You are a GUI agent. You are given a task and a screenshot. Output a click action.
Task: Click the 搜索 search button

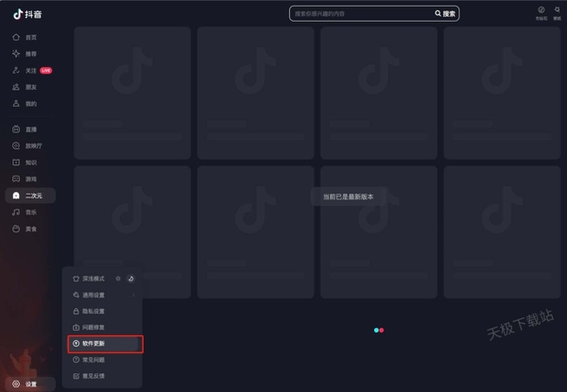pyautogui.click(x=445, y=13)
